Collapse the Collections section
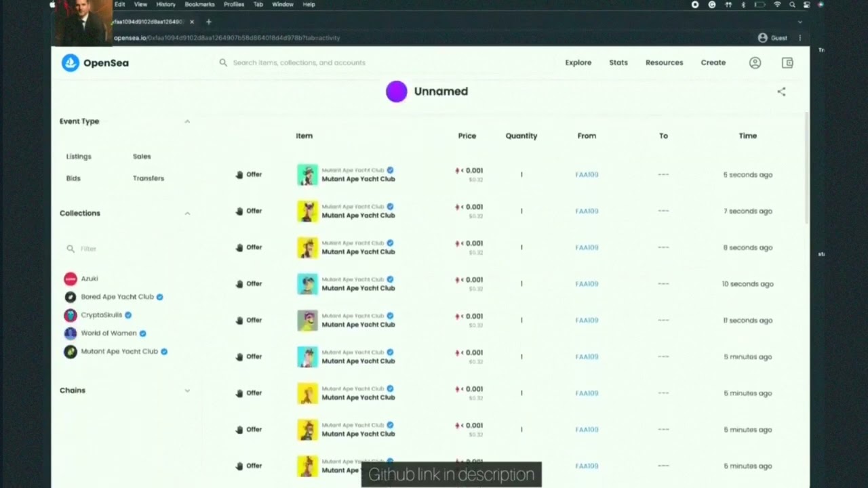 click(x=187, y=213)
